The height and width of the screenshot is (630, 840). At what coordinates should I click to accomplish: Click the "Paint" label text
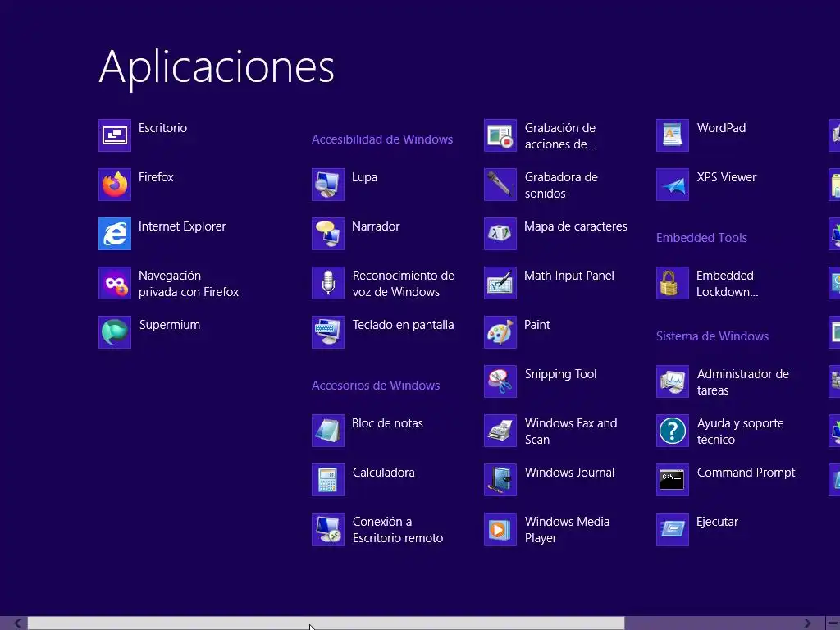[536, 325]
